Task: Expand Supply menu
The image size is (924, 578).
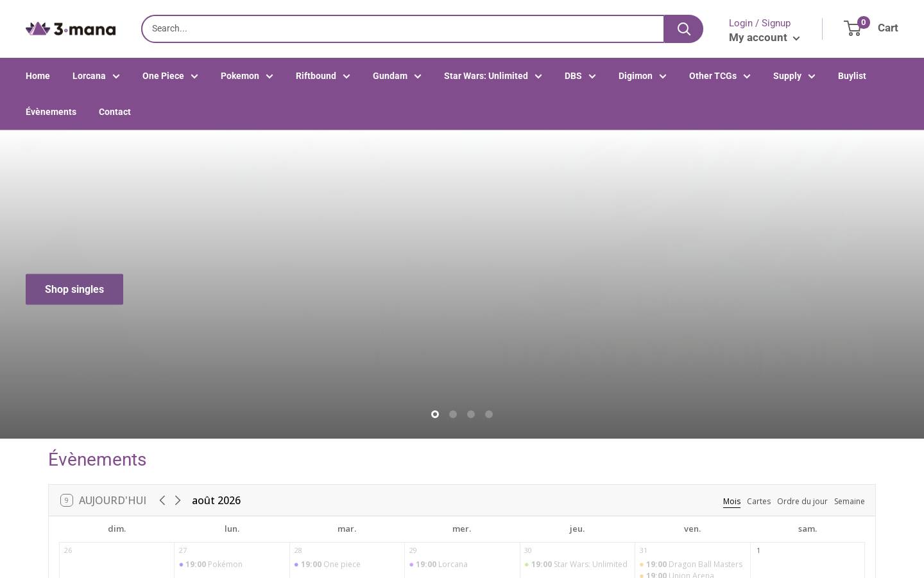Action: pyautogui.click(x=794, y=76)
